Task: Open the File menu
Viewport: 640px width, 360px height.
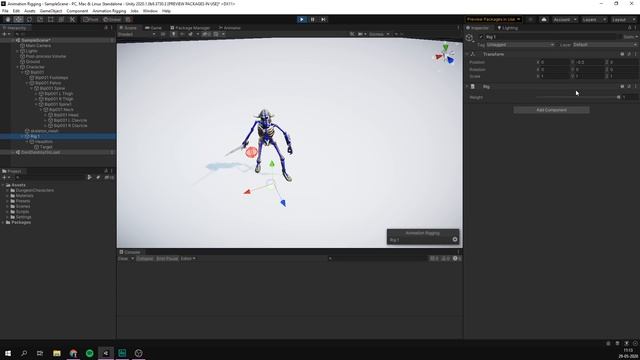Action: tap(5, 11)
